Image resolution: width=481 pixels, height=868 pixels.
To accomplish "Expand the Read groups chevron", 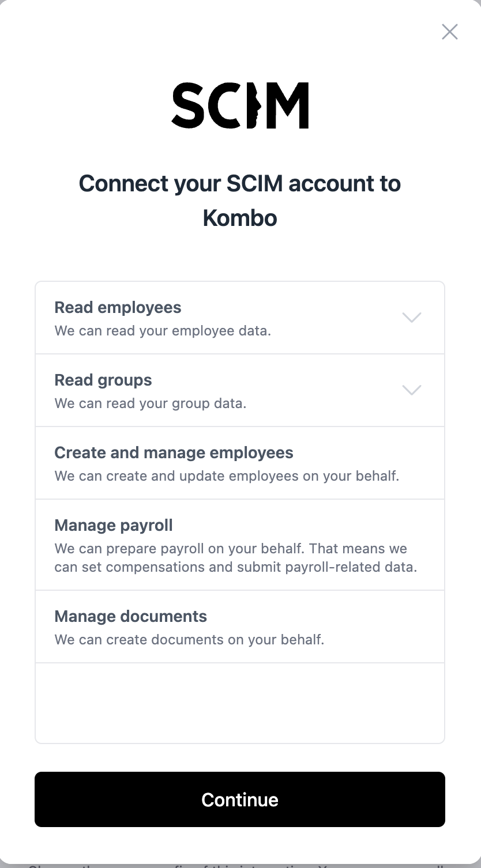I will [x=411, y=390].
